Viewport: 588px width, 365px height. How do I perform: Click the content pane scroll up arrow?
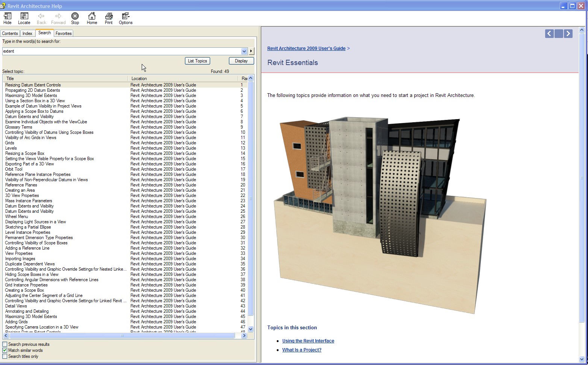pyautogui.click(x=582, y=29)
